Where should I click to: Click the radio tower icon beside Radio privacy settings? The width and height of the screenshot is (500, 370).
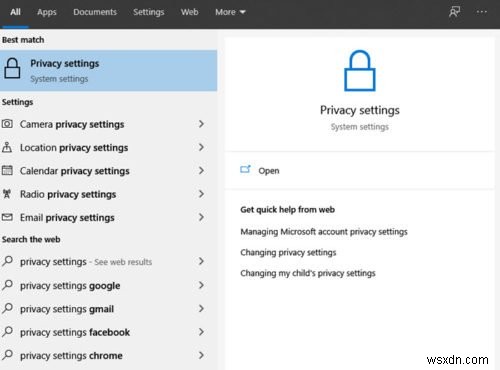click(7, 194)
